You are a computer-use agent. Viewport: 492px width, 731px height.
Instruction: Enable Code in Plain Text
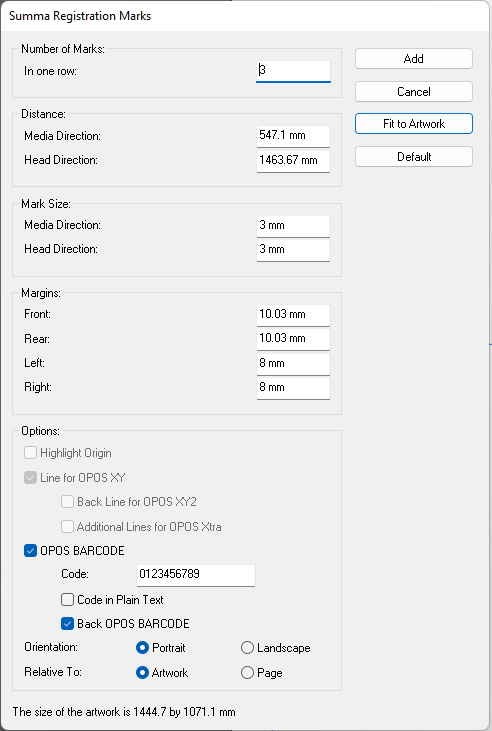click(68, 600)
